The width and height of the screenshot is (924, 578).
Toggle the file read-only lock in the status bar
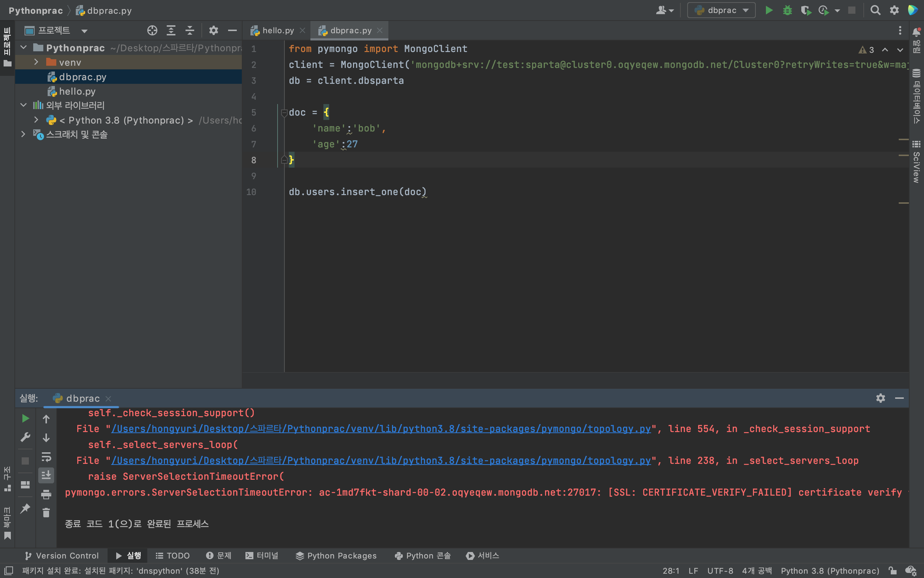tap(892, 571)
